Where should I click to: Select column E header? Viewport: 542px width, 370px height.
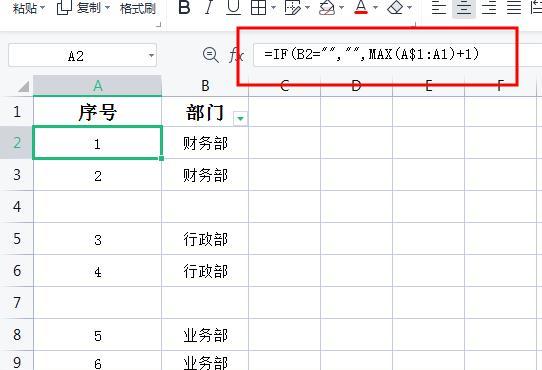[429, 85]
